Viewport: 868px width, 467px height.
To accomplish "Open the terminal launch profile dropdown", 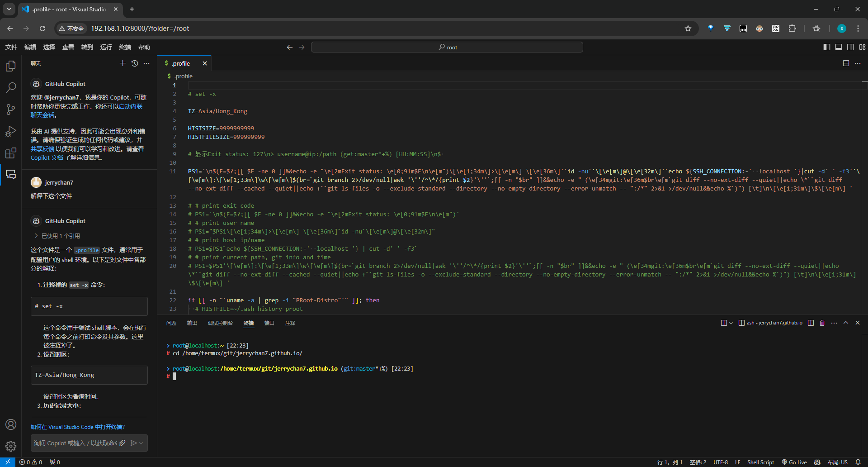I will pyautogui.click(x=730, y=323).
